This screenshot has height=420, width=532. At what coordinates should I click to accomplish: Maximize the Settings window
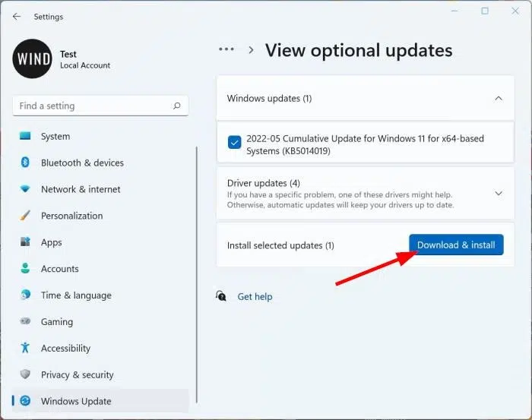click(x=485, y=11)
